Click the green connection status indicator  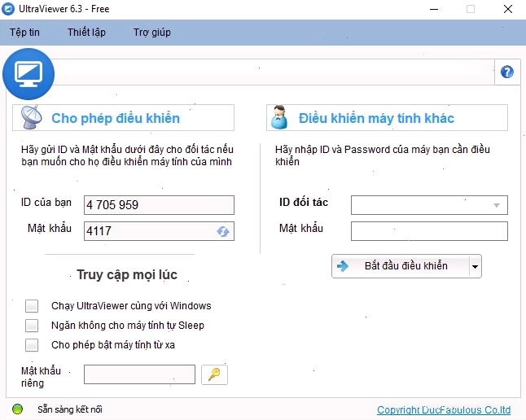(x=17, y=409)
